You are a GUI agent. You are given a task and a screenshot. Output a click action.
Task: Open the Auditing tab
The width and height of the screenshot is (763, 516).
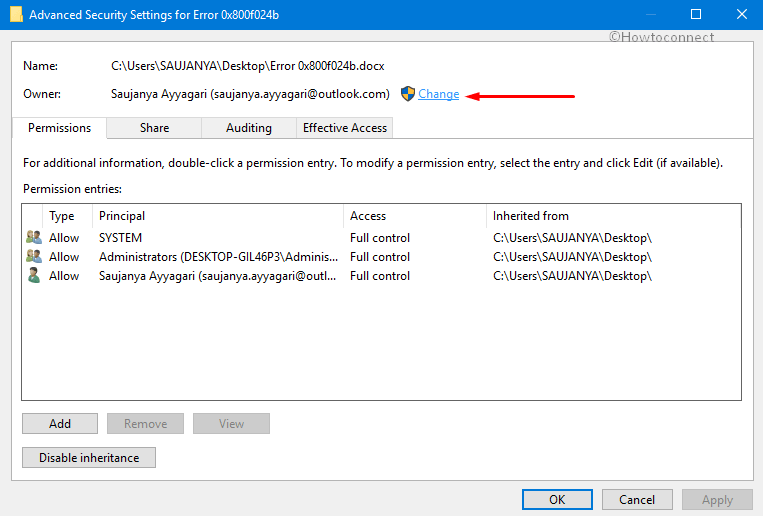(249, 128)
